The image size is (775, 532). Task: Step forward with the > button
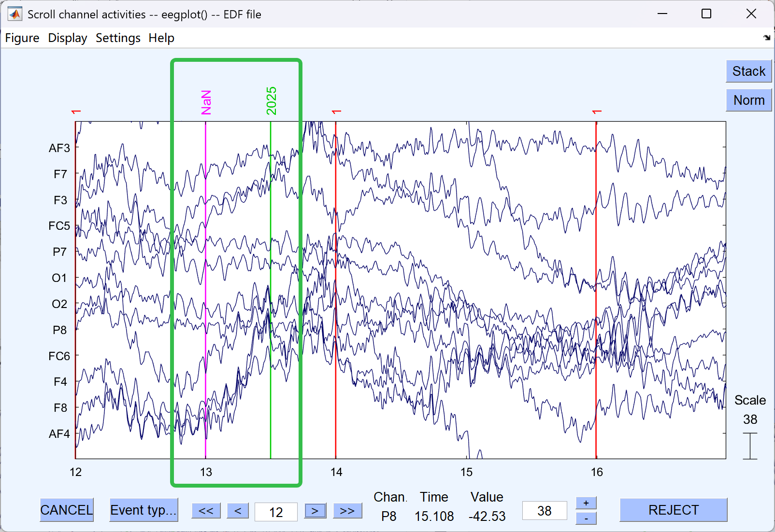point(315,511)
